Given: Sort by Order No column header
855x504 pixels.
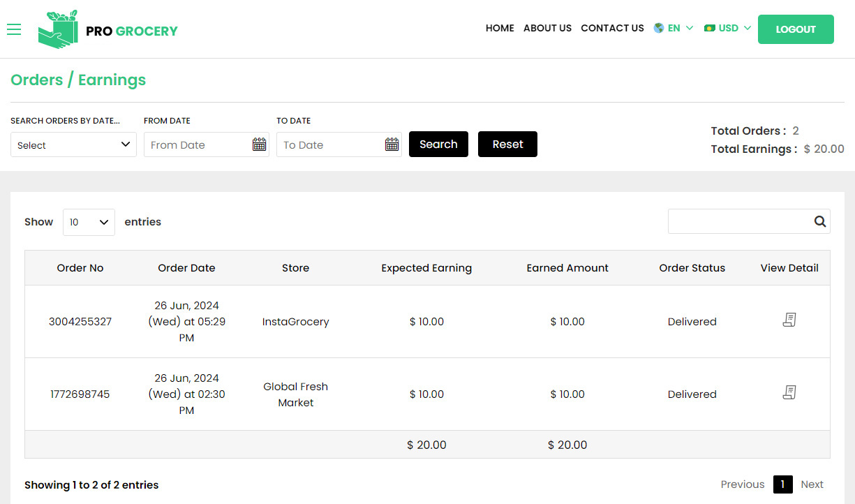Looking at the screenshot, I should (80, 268).
